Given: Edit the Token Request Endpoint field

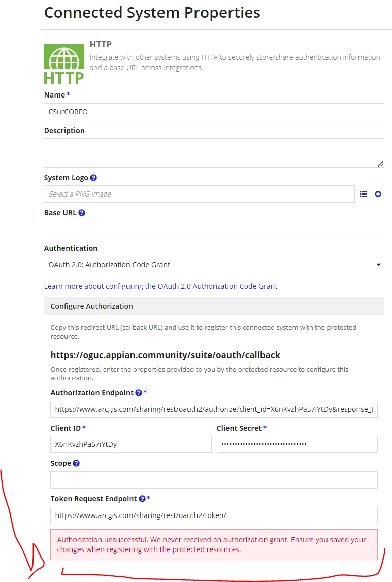Looking at the screenshot, I should click(214, 515).
